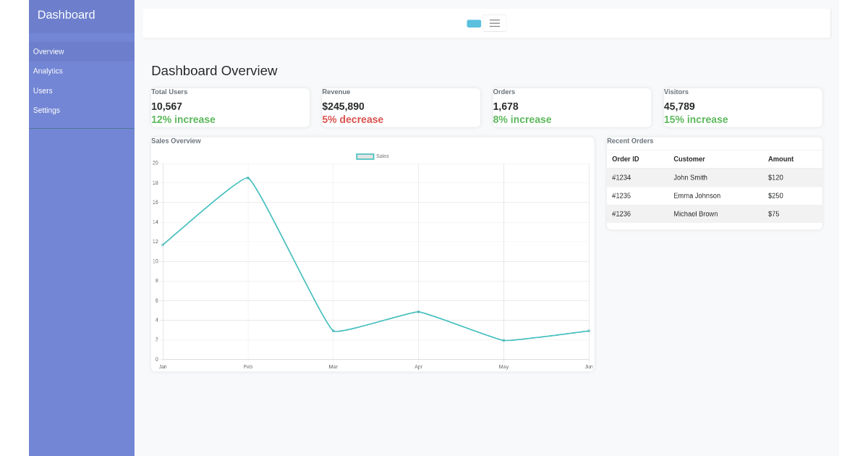This screenshot has height=456, width=868.
Task: Toggle the Sales series in the chart legend
Action: pos(372,156)
